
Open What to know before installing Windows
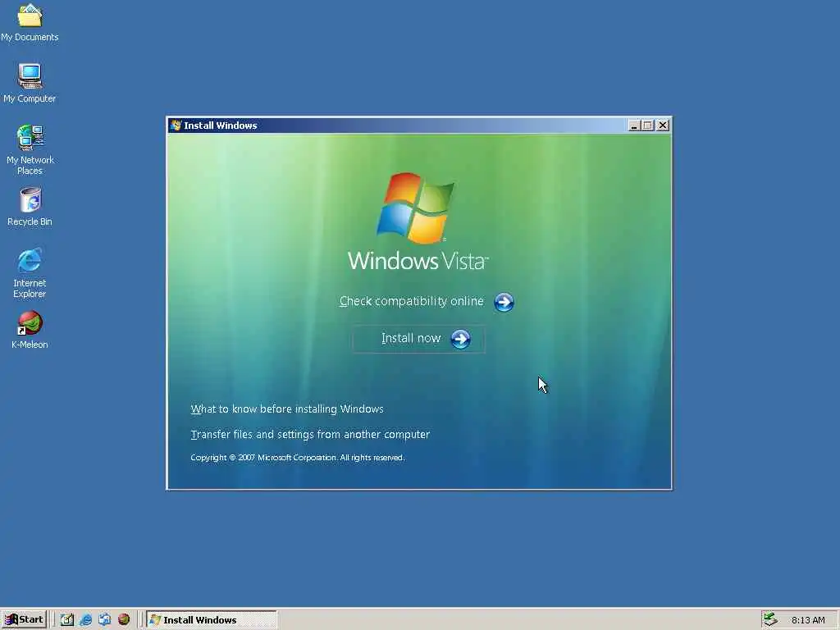click(x=287, y=409)
